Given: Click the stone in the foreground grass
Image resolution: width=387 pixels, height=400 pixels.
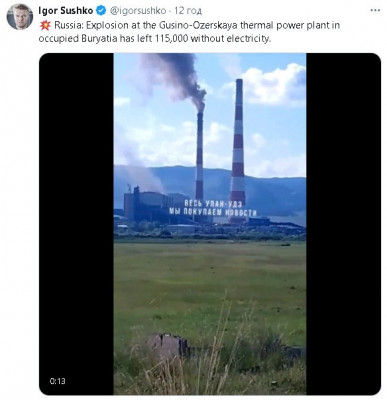Looking at the screenshot, I should (x=166, y=346).
